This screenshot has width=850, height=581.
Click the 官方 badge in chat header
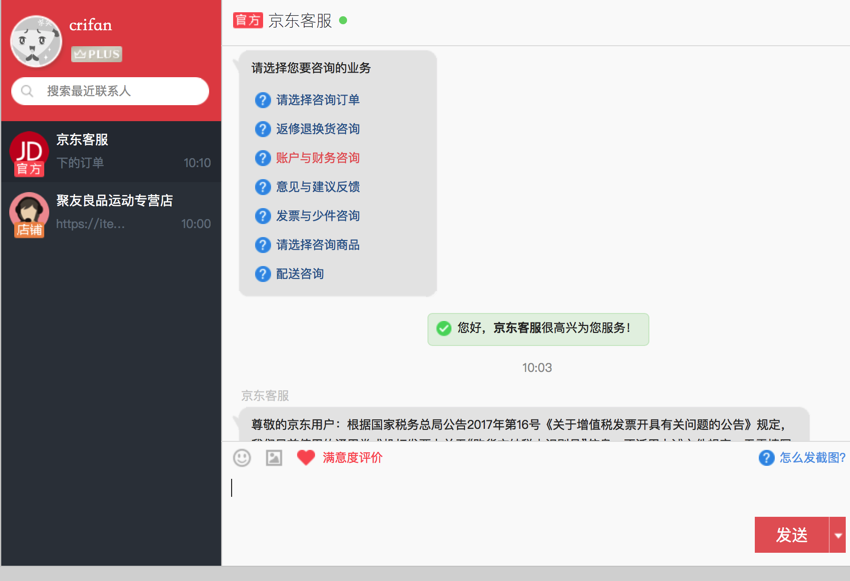tap(248, 21)
